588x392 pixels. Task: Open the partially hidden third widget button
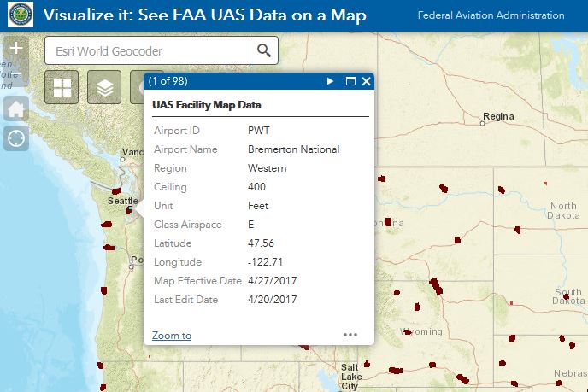137,87
